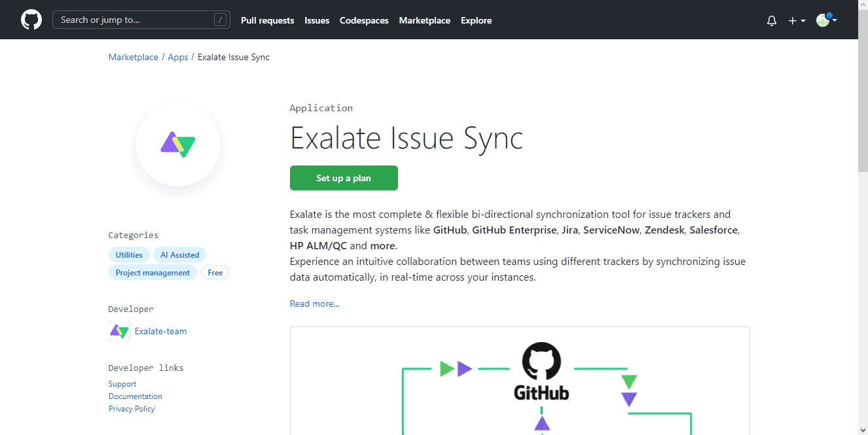This screenshot has height=435, width=868.
Task: Click the GitHub octocat home icon
Action: click(x=31, y=19)
